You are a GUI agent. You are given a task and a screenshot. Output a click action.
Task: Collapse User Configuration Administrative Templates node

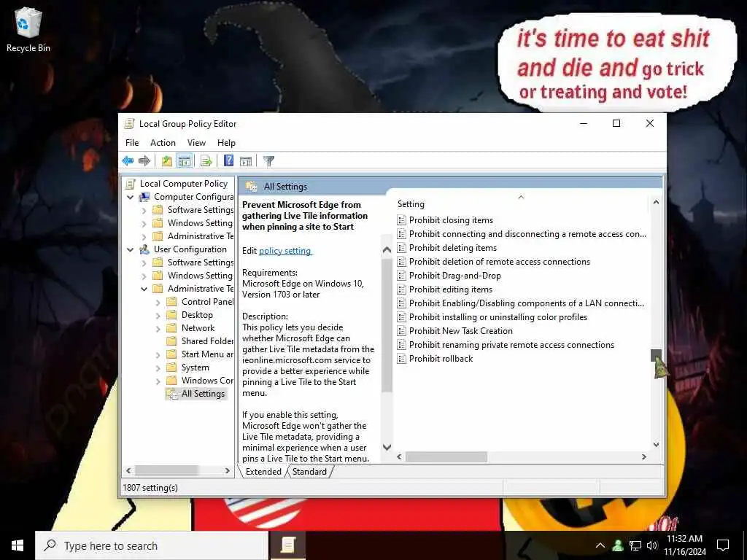pyautogui.click(x=144, y=289)
